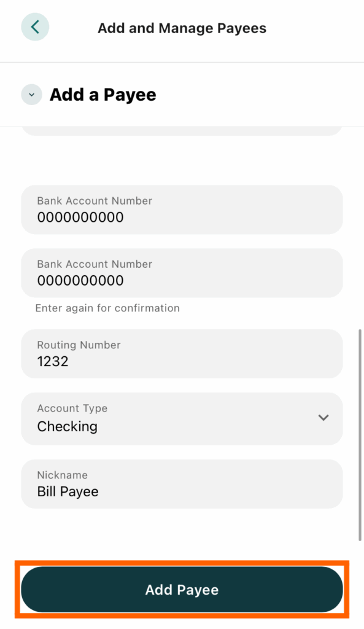
Task: Click the Routing Number field showing 1232
Action: 182,354
